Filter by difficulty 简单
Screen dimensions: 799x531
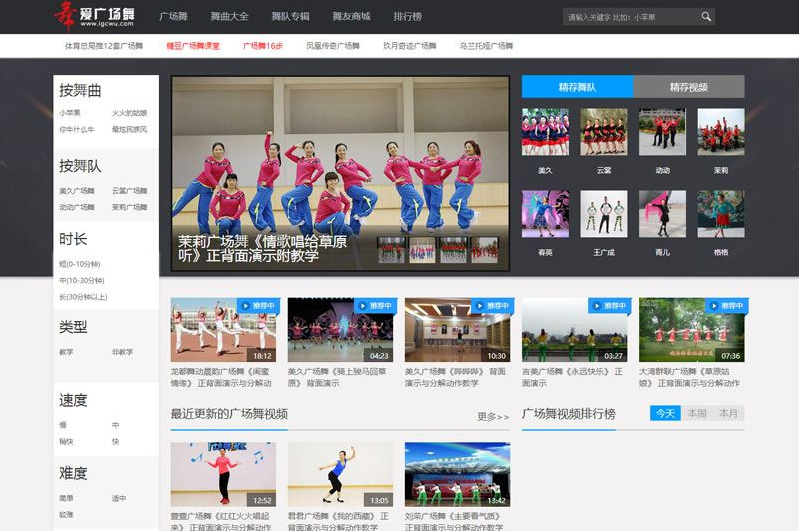[x=66, y=498]
